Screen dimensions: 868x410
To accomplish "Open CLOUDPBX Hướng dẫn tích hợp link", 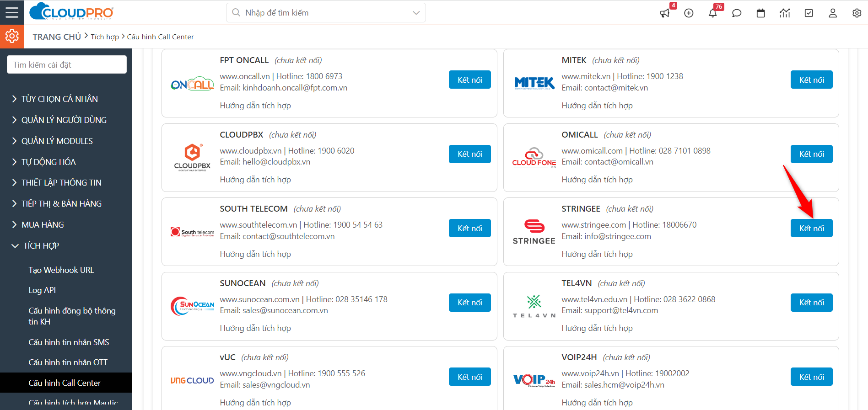I will click(255, 180).
